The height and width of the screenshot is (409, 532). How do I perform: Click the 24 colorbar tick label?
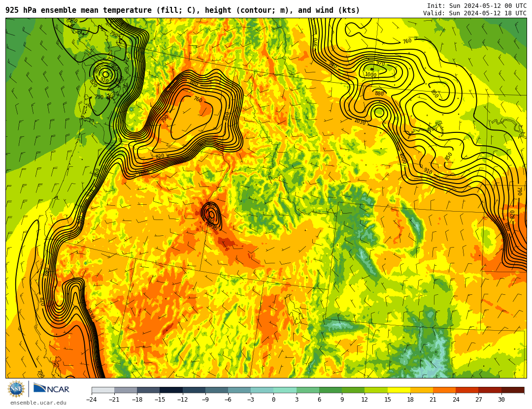click(456, 400)
